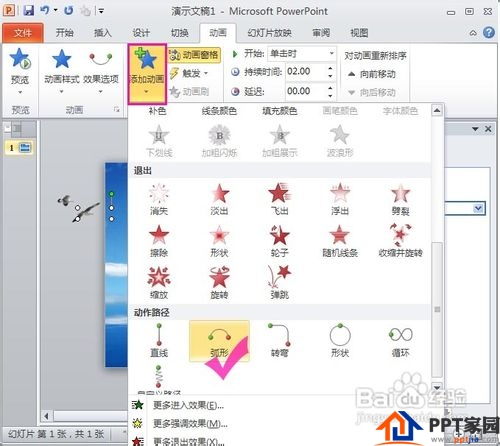The width and height of the screenshot is (500, 446).
Task: Switch to Insert (插入) tab
Action: point(102,33)
